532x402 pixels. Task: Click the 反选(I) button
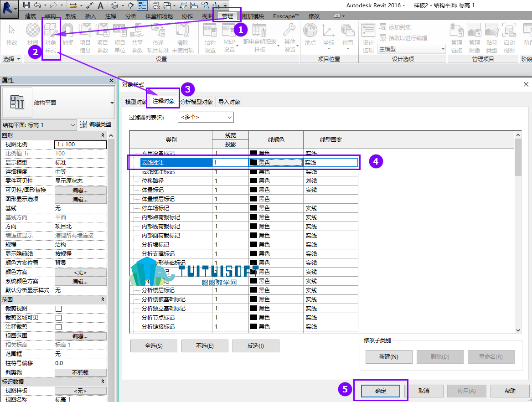coord(255,346)
